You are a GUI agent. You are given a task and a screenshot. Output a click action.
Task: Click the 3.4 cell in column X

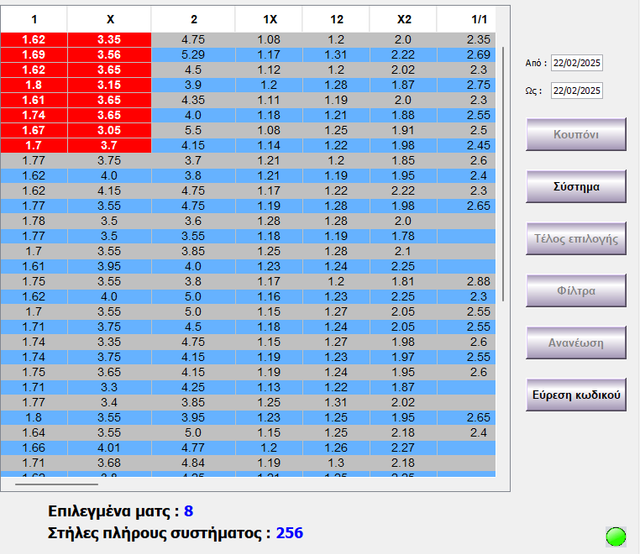[x=109, y=402]
